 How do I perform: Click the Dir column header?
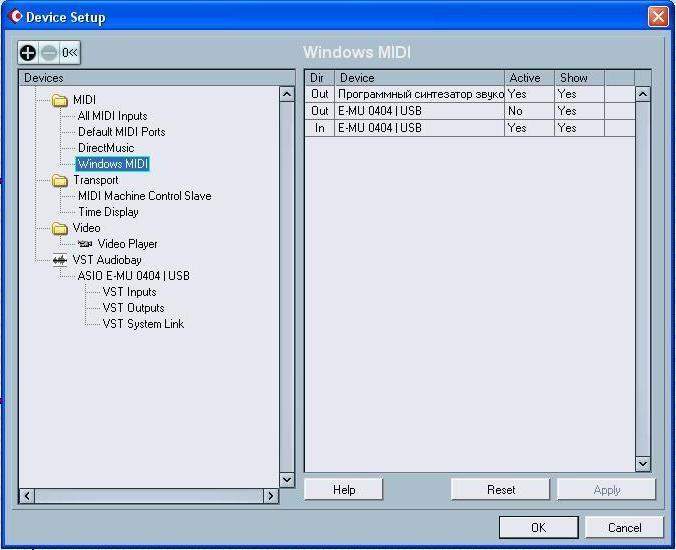pos(319,78)
